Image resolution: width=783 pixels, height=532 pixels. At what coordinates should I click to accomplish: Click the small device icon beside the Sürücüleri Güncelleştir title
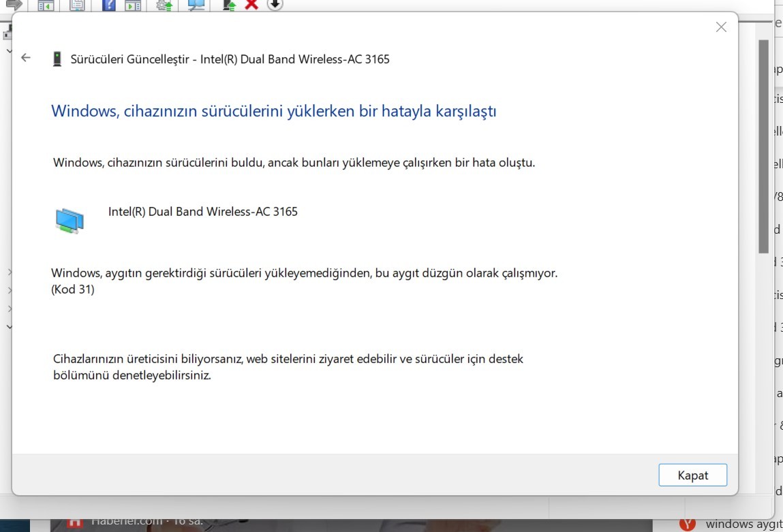tap(57, 59)
